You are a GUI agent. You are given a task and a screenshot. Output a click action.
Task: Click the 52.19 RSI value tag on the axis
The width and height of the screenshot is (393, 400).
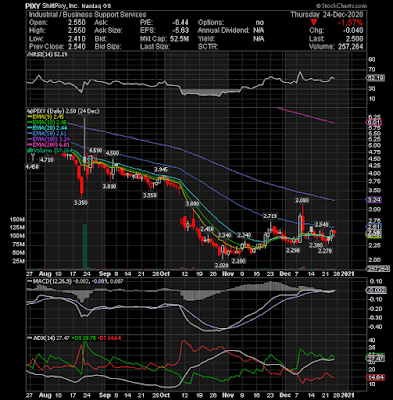[376, 78]
